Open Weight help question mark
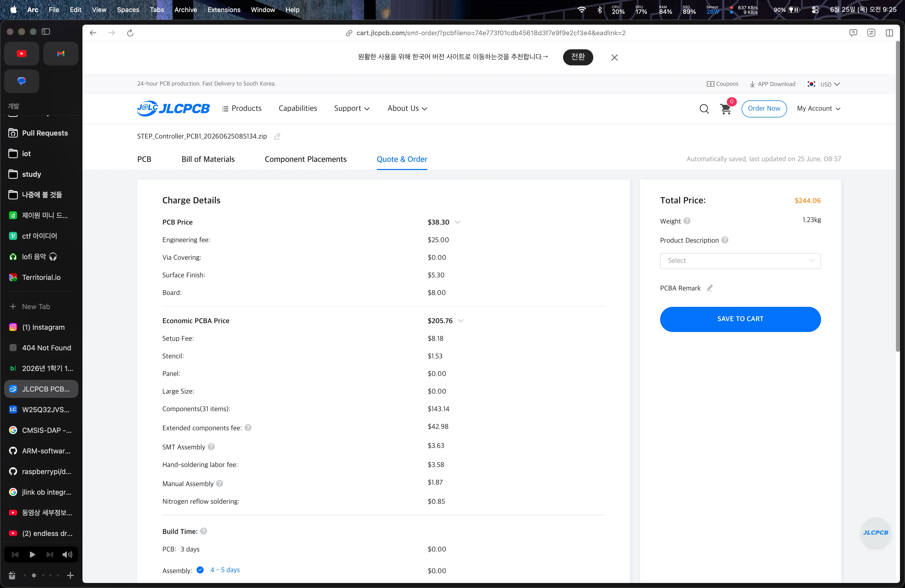The height and width of the screenshot is (588, 905). (x=687, y=221)
